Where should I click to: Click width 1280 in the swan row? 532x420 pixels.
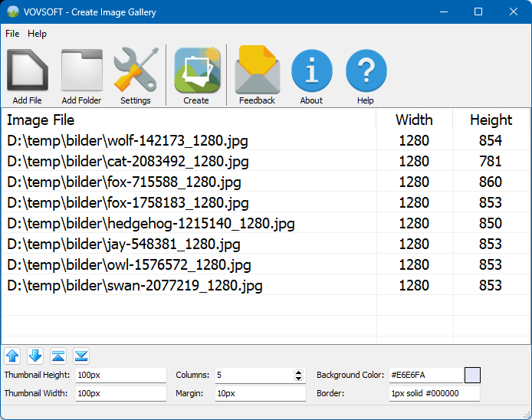414,285
